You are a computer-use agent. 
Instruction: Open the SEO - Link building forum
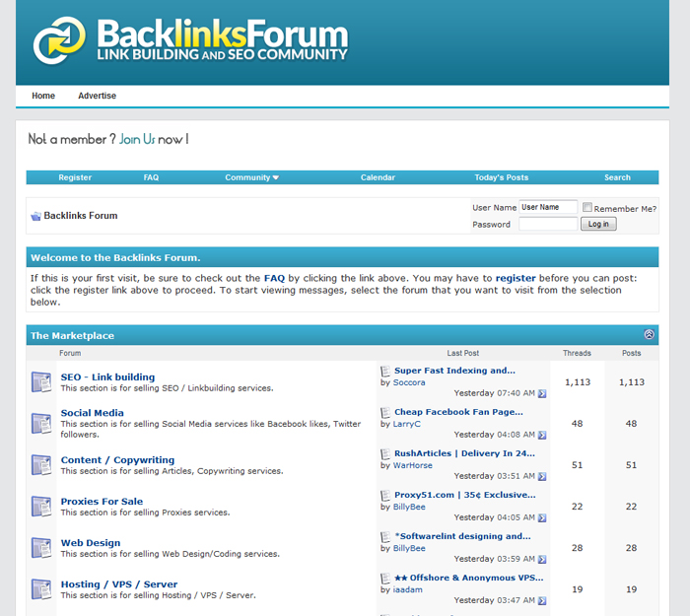pos(107,377)
